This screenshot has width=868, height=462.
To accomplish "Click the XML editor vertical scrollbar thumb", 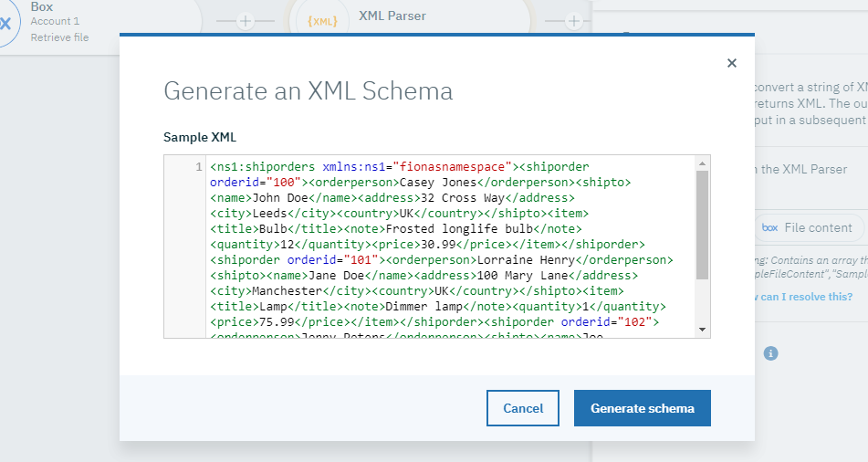I will click(702, 224).
